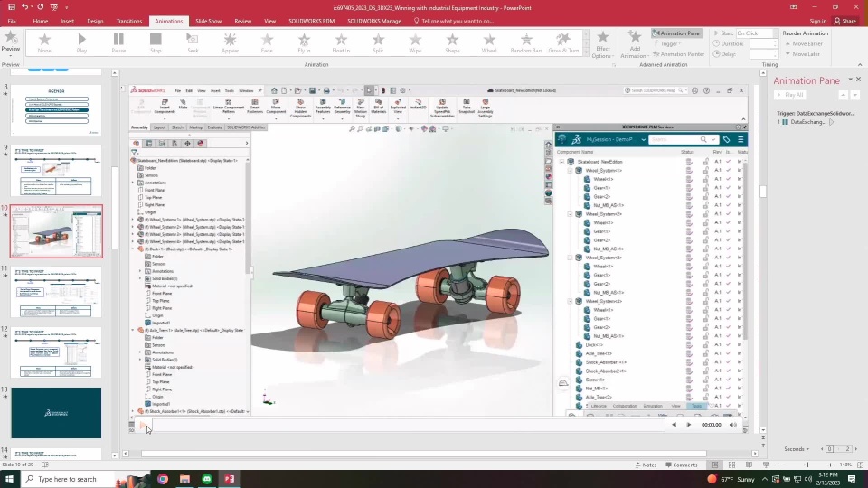Screen dimensions: 868x488
Task: Open Add Animation gallery
Action: (635, 44)
